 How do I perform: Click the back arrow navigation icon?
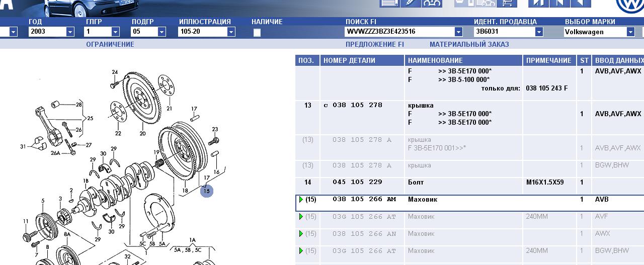(x=580, y=3)
